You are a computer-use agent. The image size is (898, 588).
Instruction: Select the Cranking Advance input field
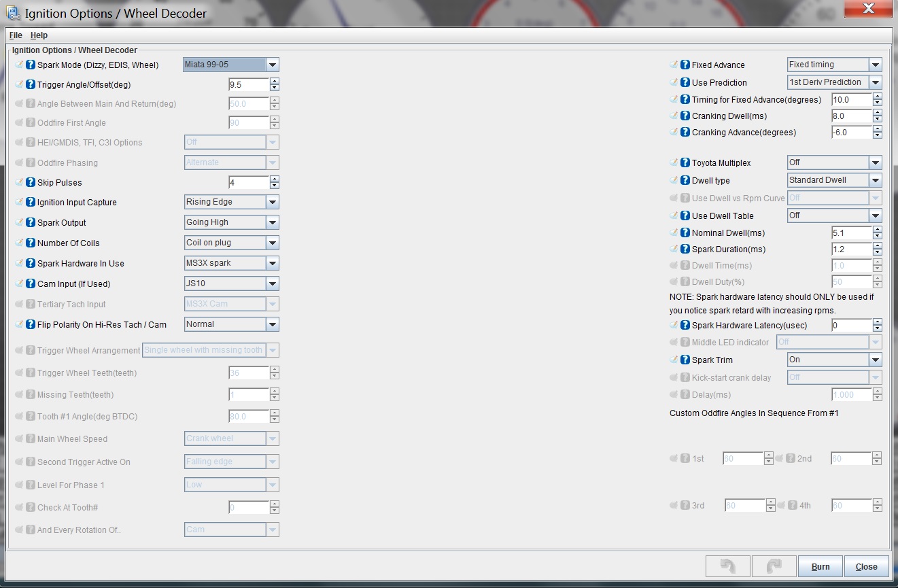(852, 133)
